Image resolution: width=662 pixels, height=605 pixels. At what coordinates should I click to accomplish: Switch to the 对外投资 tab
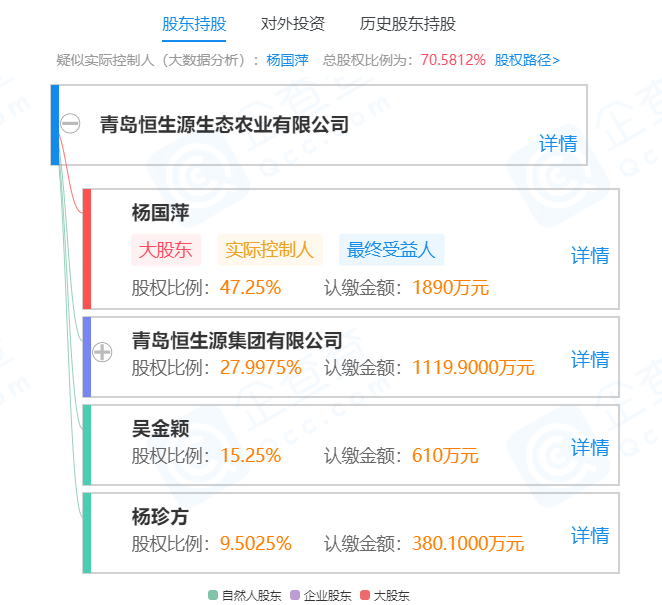[292, 24]
